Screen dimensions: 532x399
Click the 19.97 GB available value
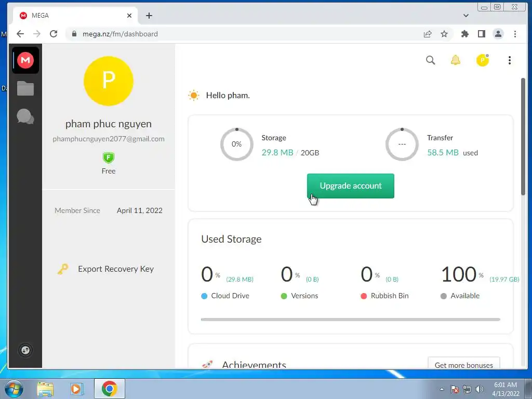(x=504, y=279)
